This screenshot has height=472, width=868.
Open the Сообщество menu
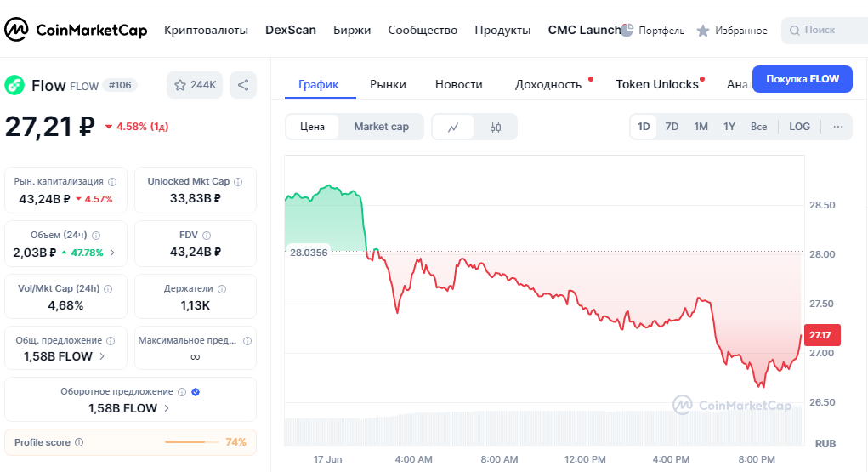click(x=423, y=31)
